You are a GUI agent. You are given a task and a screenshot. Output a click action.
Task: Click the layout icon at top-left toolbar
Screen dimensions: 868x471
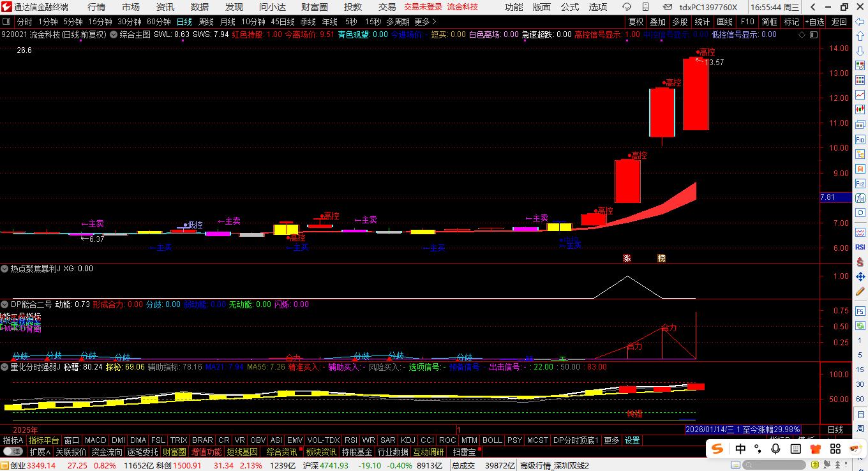(7, 22)
